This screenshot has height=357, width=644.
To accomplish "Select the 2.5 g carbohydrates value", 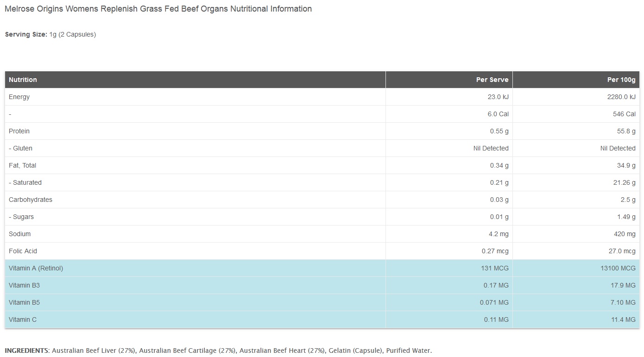I will tap(628, 200).
